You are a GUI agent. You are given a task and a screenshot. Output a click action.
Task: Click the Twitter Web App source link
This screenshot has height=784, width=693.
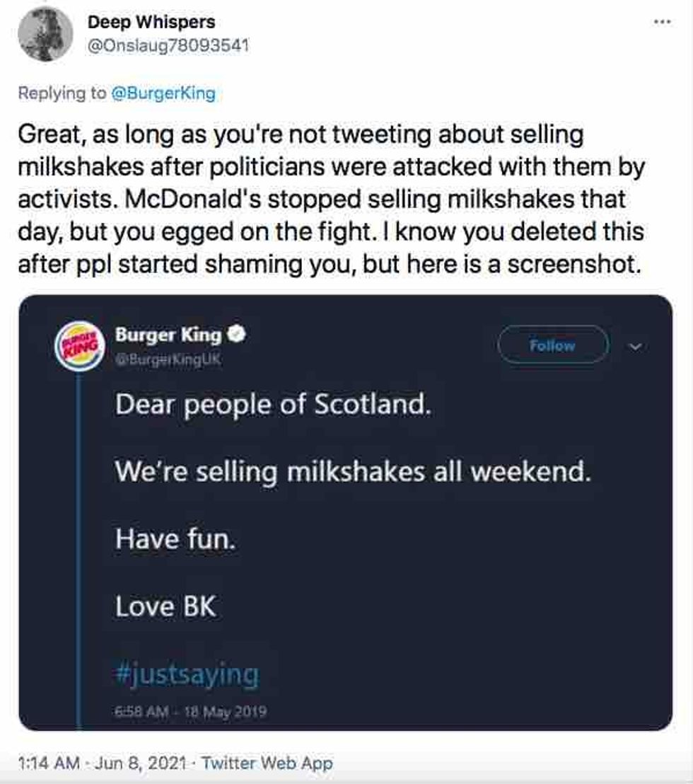tap(267, 763)
